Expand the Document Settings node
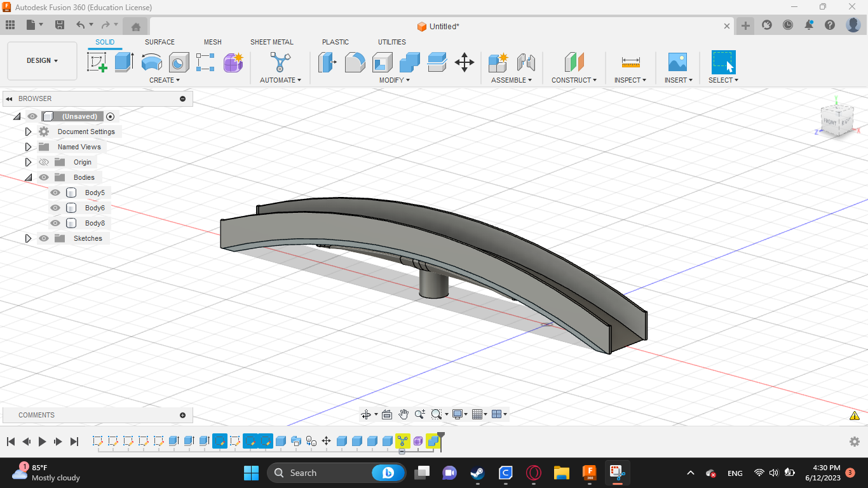This screenshot has height=488, width=868. [28, 132]
